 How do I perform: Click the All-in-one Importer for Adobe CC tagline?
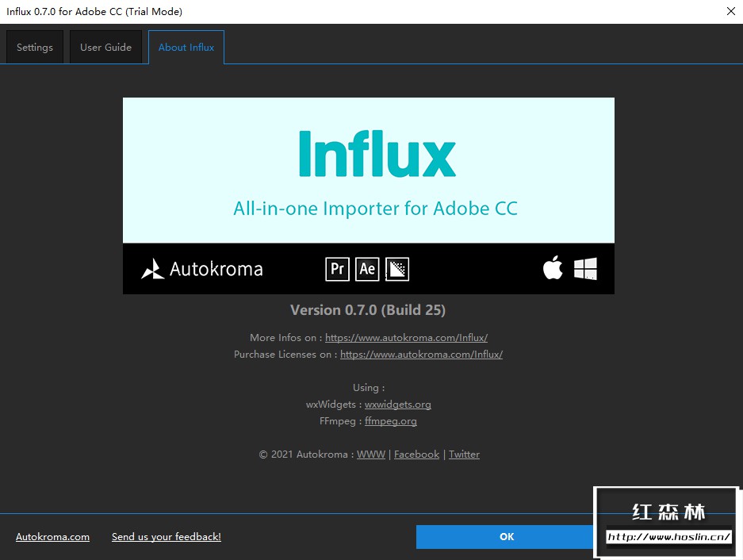[x=375, y=209]
